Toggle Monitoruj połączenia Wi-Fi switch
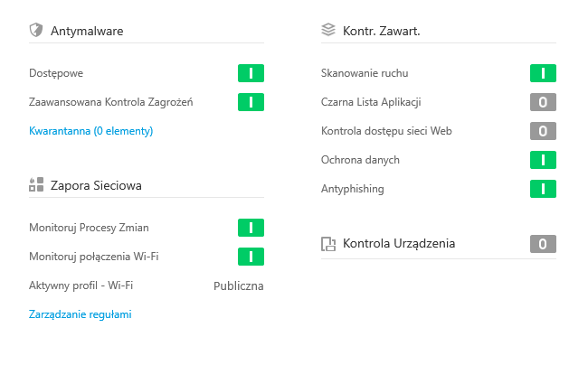 251,257
